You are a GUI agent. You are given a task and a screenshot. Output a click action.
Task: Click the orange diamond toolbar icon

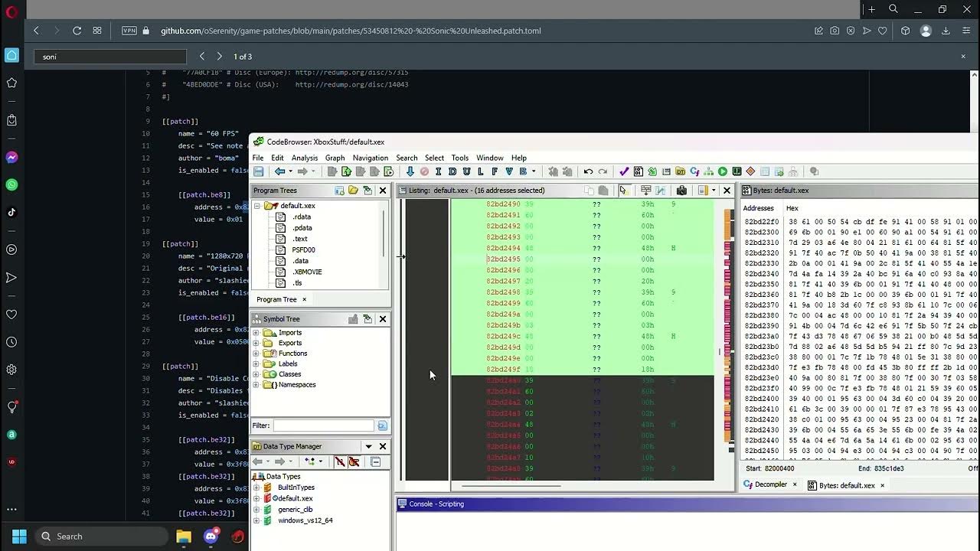[x=750, y=172]
